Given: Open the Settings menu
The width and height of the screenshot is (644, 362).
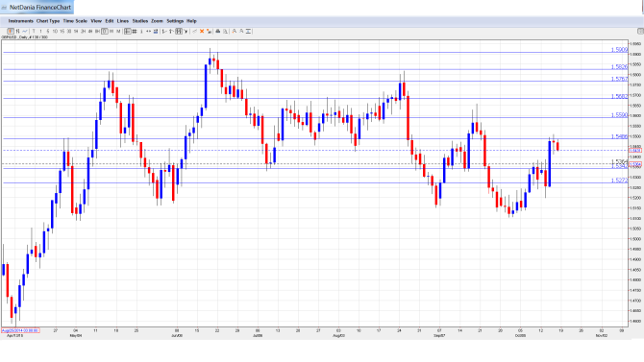Looking at the screenshot, I should point(175,21).
